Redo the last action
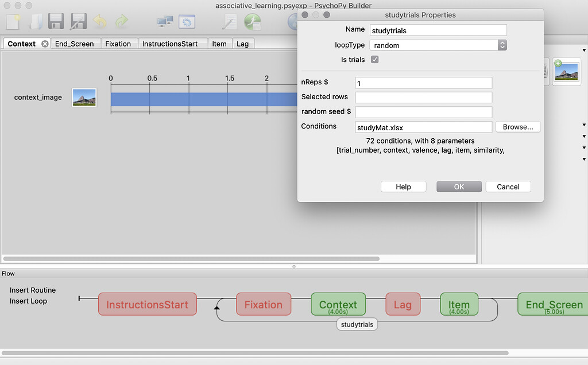The height and width of the screenshot is (365, 588). (121, 21)
